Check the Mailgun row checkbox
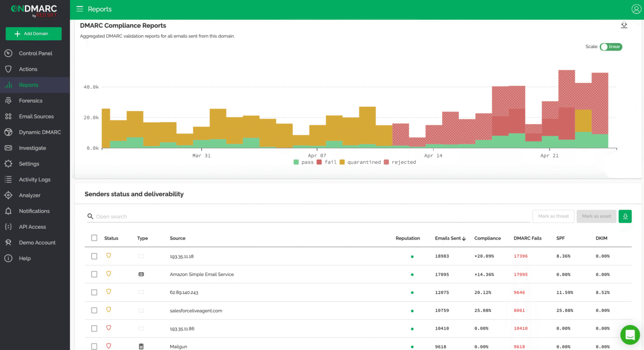 (94, 346)
